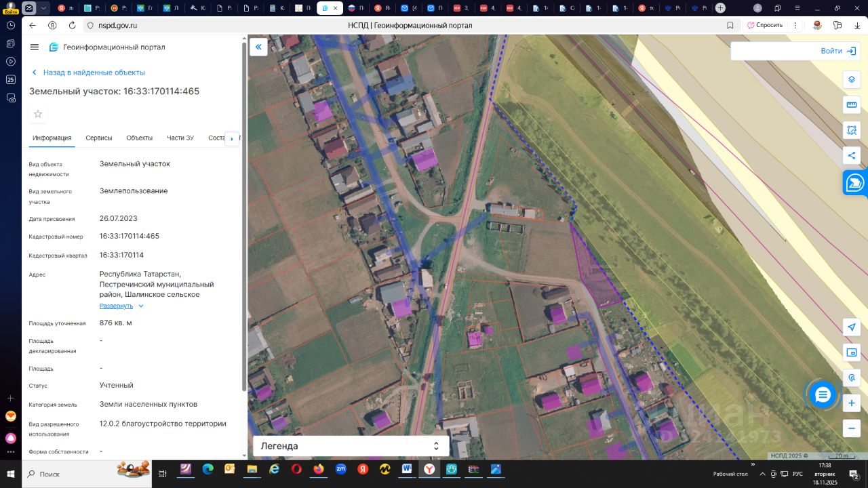
Task: Open the blue map assistant side tab
Action: click(855, 182)
